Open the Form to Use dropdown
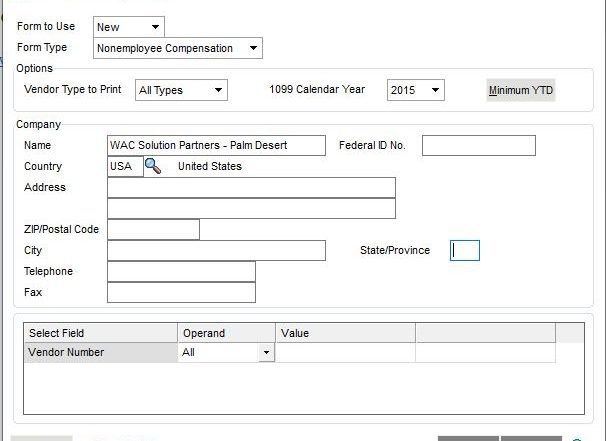 coord(129,27)
